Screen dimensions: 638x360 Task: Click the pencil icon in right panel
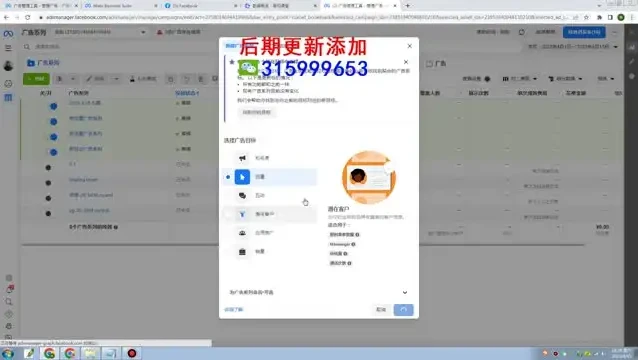pyautogui.click(x=631, y=62)
